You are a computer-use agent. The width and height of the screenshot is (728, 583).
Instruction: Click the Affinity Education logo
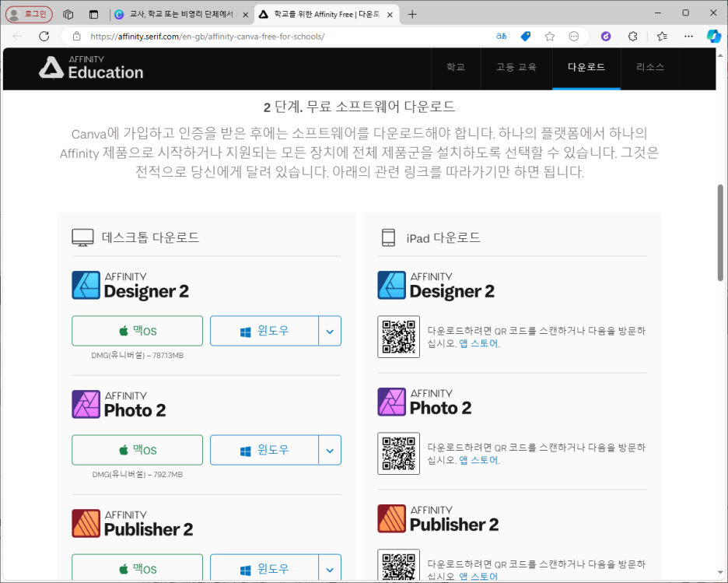click(x=91, y=68)
